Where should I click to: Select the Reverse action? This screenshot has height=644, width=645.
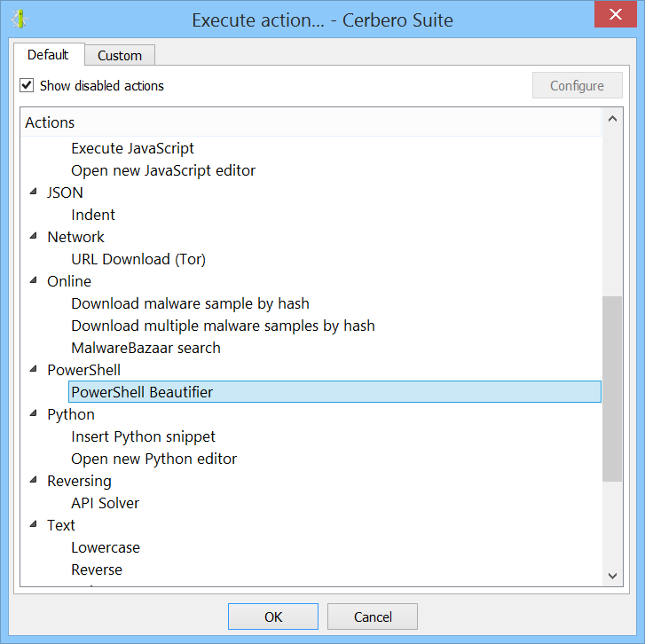pyautogui.click(x=97, y=570)
